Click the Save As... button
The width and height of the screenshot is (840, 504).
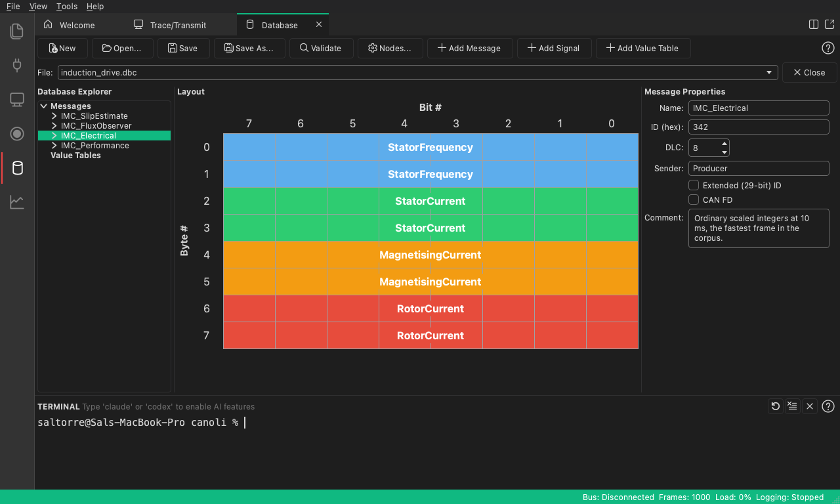coord(249,48)
